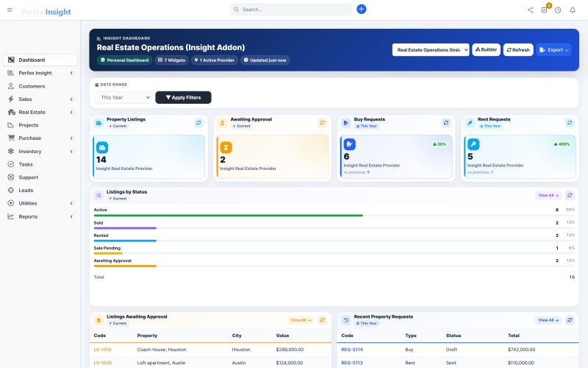The width and height of the screenshot is (588, 368).
Task: Open the This Year date range dropdown
Action: (123, 97)
